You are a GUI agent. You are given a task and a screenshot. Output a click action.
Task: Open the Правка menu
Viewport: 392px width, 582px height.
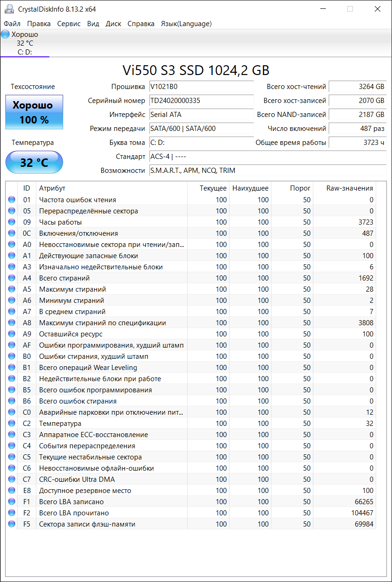[x=39, y=24]
